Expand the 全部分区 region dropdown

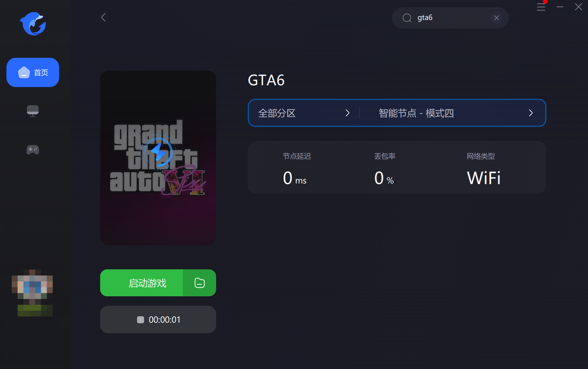[303, 113]
